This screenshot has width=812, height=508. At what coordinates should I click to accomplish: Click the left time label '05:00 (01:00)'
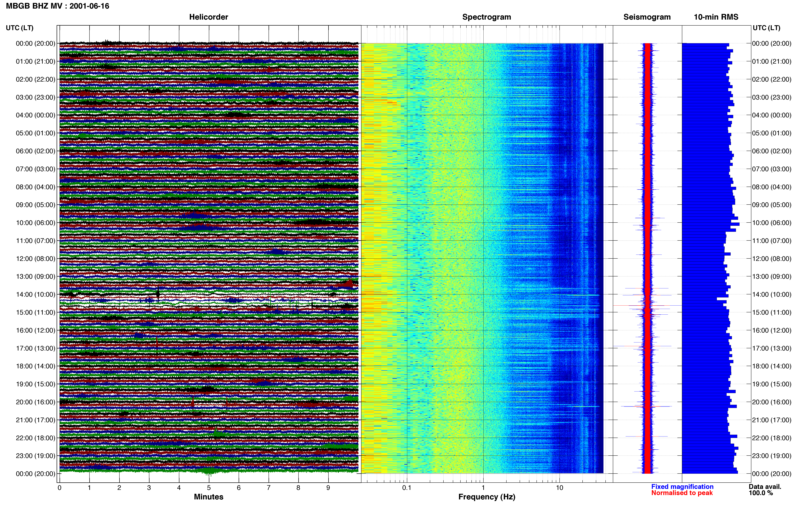coord(36,133)
